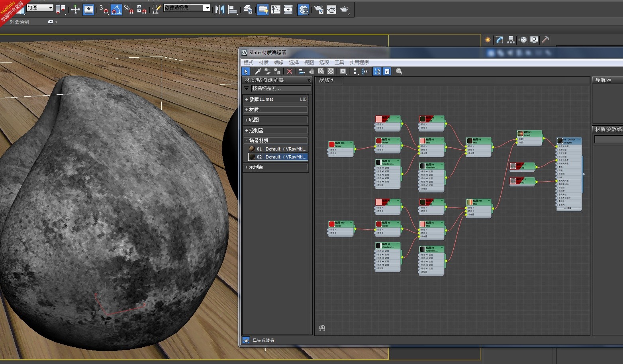Open the 材质 menu in Slate editor
The height and width of the screenshot is (364, 623).
pos(263,63)
